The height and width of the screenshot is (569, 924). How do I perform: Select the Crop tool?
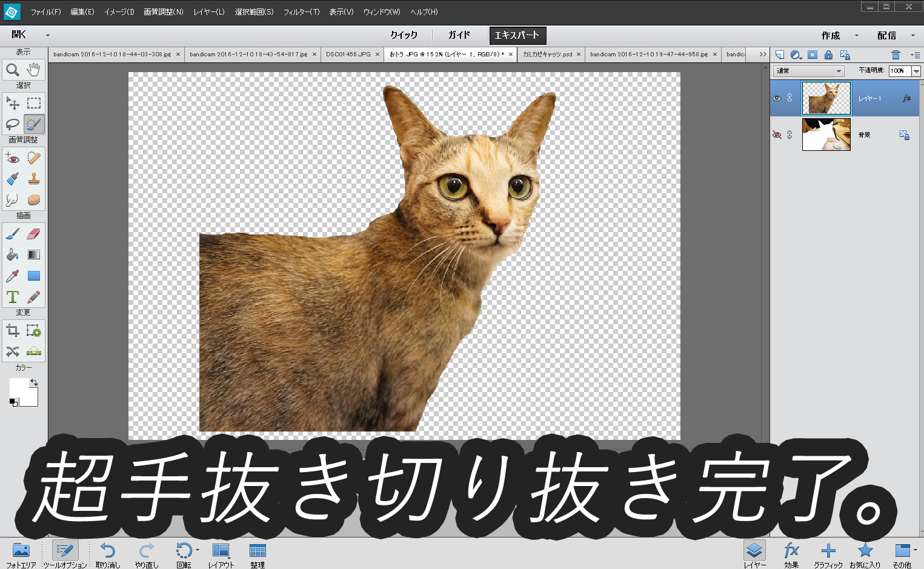pos(13,331)
